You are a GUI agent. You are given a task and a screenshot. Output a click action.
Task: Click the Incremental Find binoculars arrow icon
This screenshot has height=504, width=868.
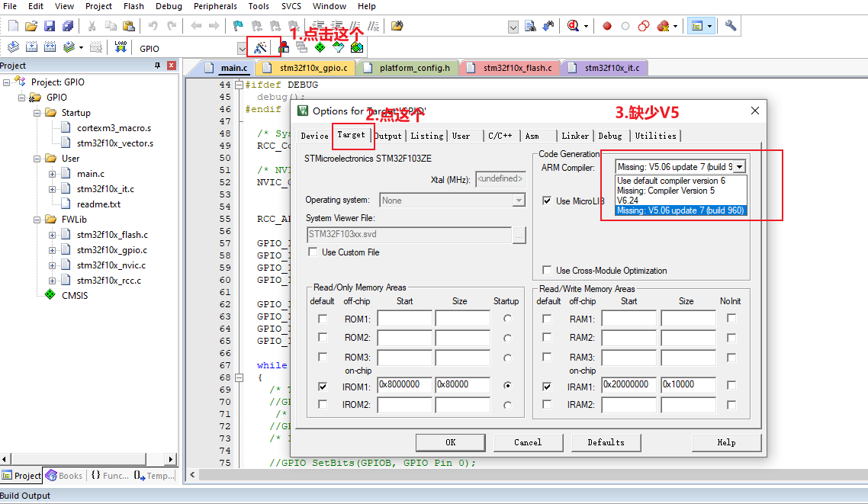(x=548, y=26)
